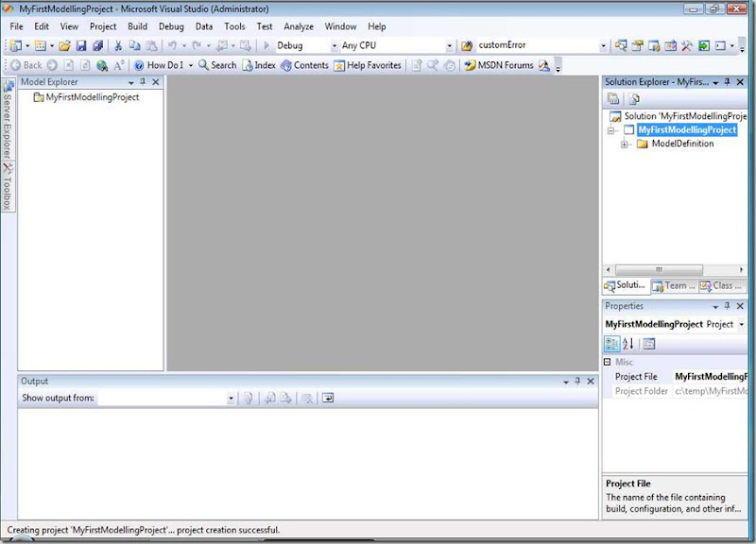Switch Properties to Alphabetical sort
756x544 pixels.
tap(628, 344)
